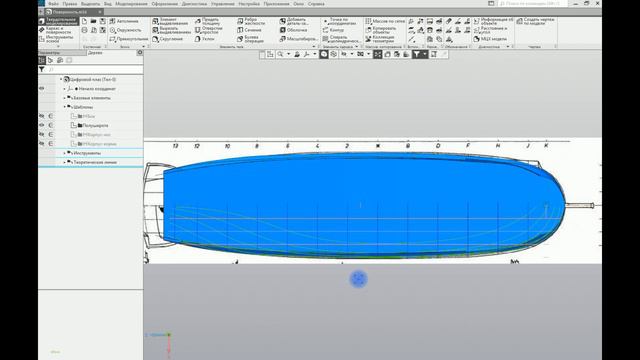Switch to Инструменты эскиза toolset
Screen dimensions: 640x360
[x=56, y=39]
